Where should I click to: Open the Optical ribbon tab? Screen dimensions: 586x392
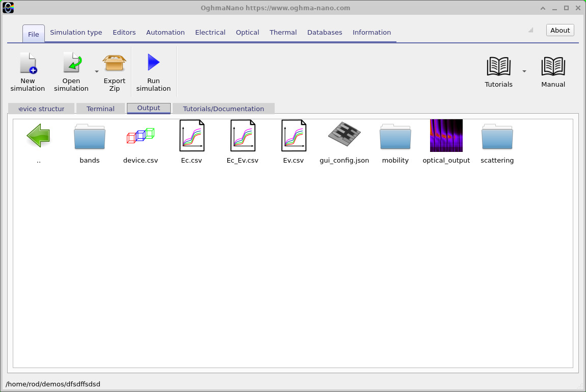click(248, 32)
